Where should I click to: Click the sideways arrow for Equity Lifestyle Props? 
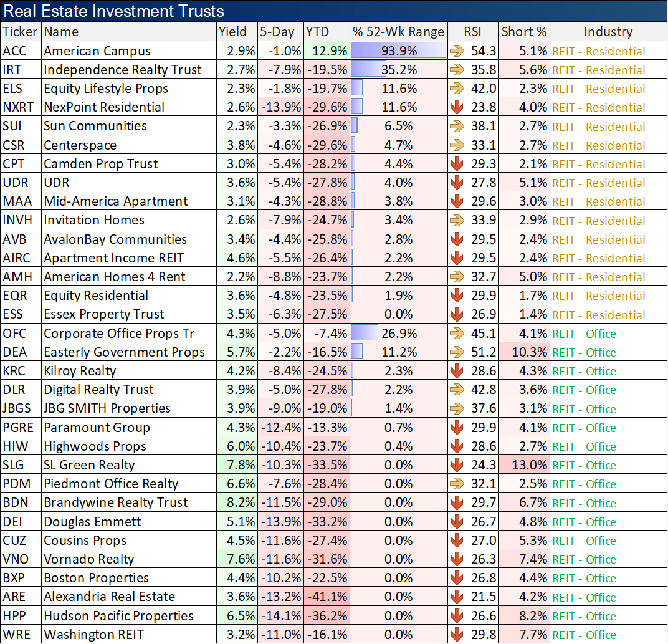point(457,89)
